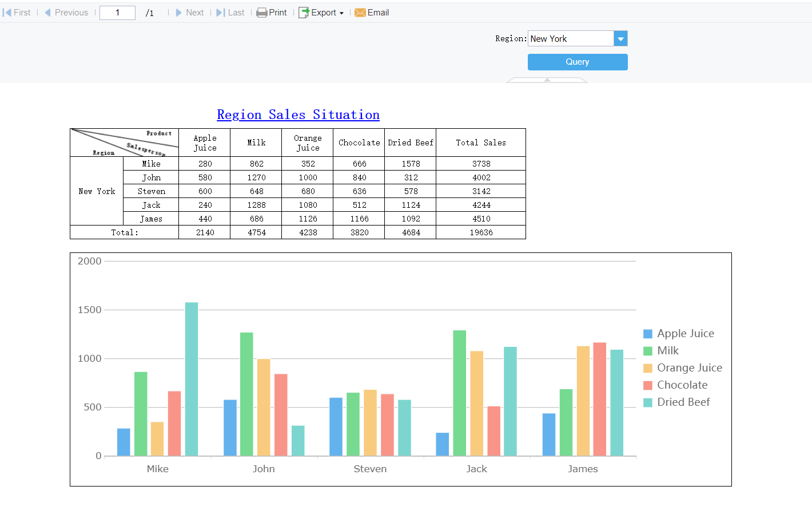Click Mike's total sales '3738'
The image size is (812, 518).
click(481, 164)
